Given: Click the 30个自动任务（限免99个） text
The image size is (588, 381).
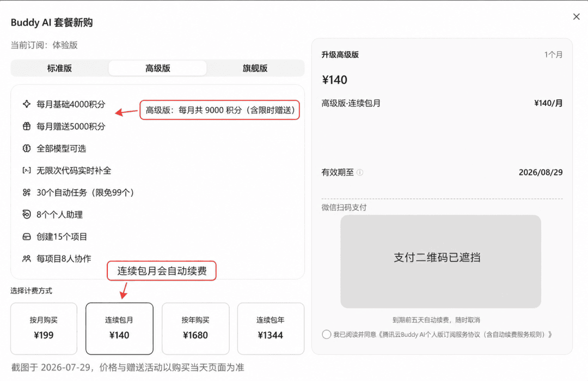Looking at the screenshot, I should pos(85,192).
